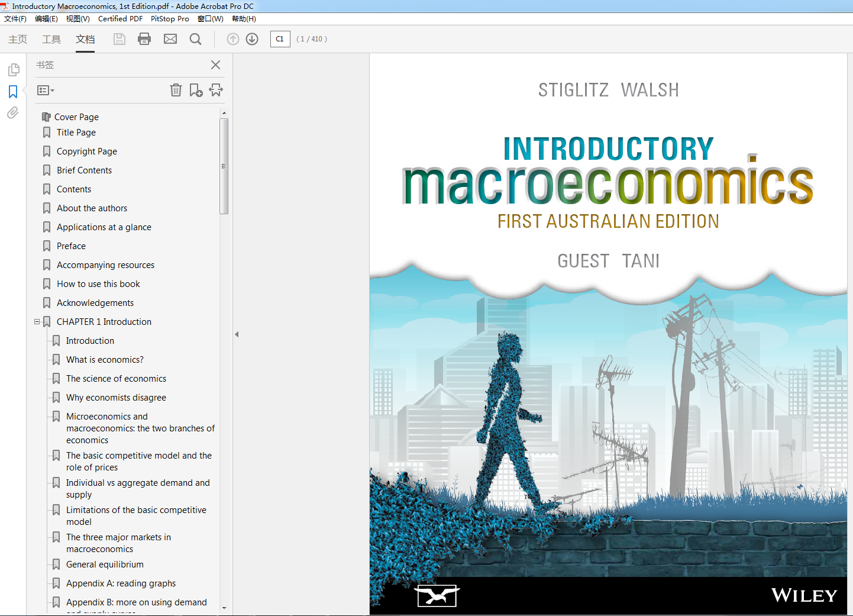Open How to use this book

(98, 284)
